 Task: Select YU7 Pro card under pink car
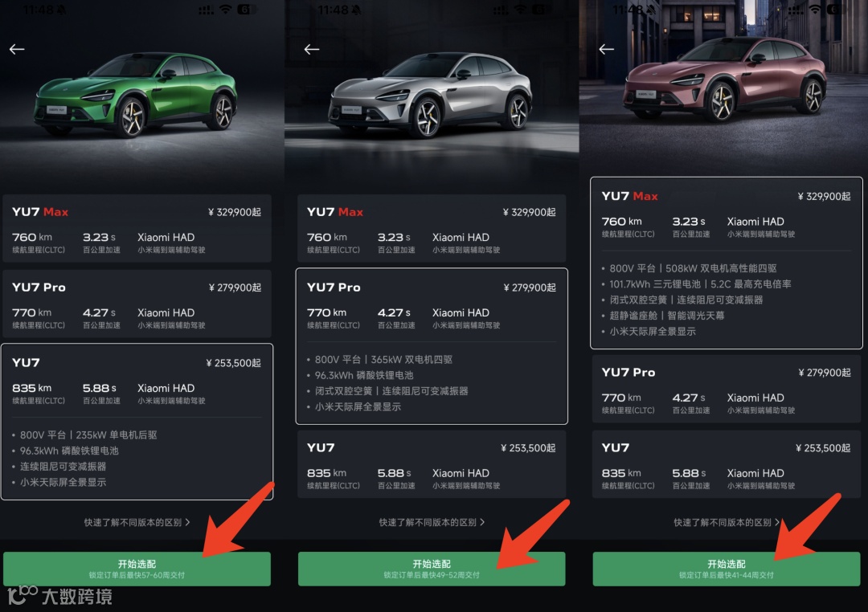727,389
